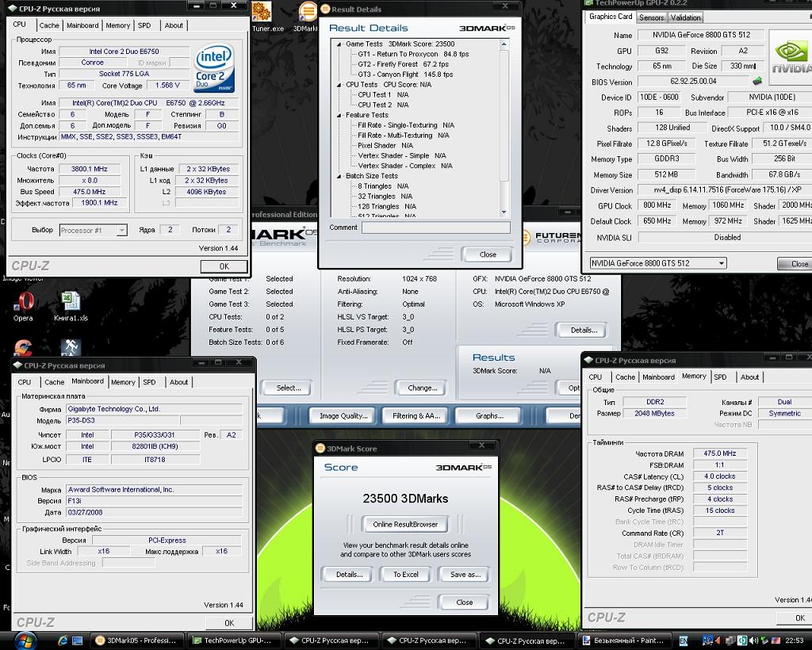Click OK in the top-left CPU-Z window
The image size is (812, 650).
point(224,266)
